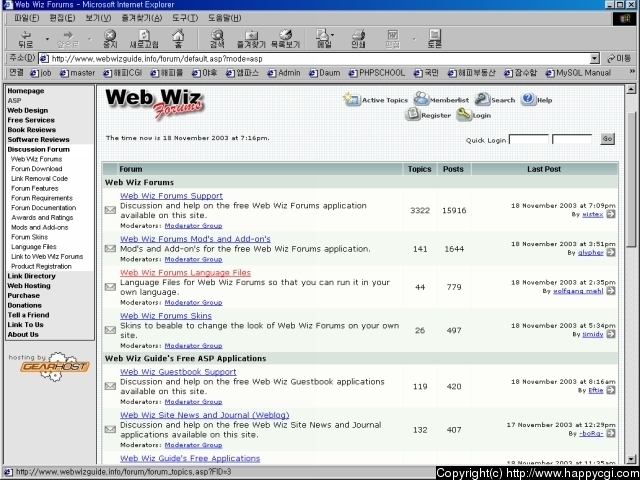The image size is (640, 480).
Task: Click envelope icon for Guestbook Support forum
Action: tap(110, 386)
